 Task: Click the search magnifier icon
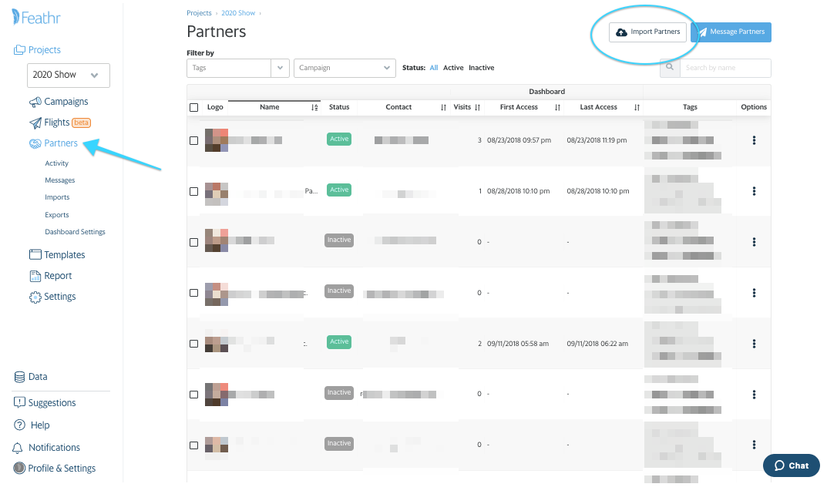[670, 68]
